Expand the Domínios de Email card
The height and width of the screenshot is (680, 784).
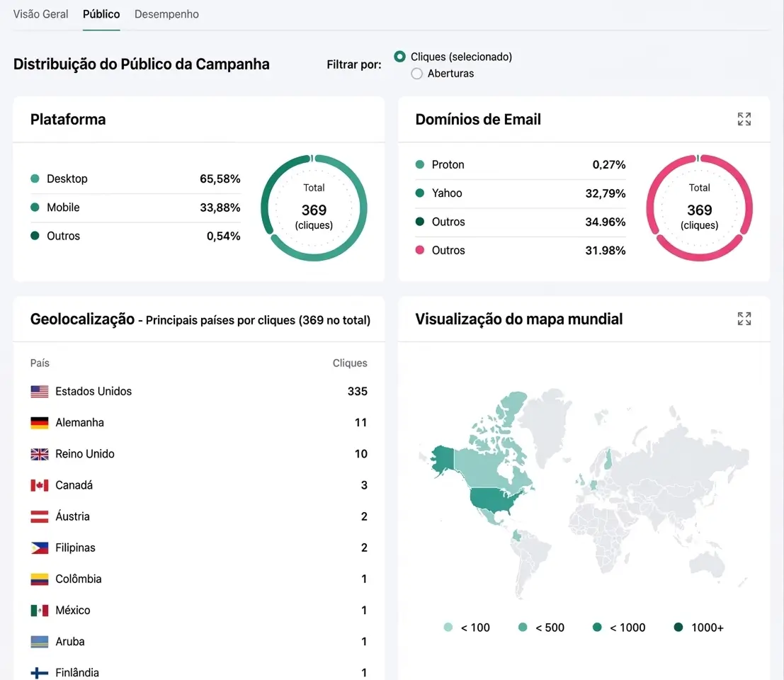744,119
